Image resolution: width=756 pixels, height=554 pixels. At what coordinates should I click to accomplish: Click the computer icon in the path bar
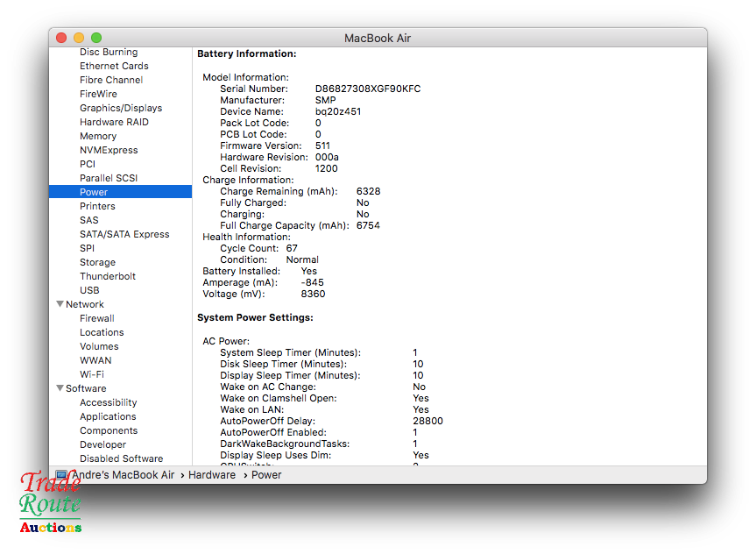[61, 474]
